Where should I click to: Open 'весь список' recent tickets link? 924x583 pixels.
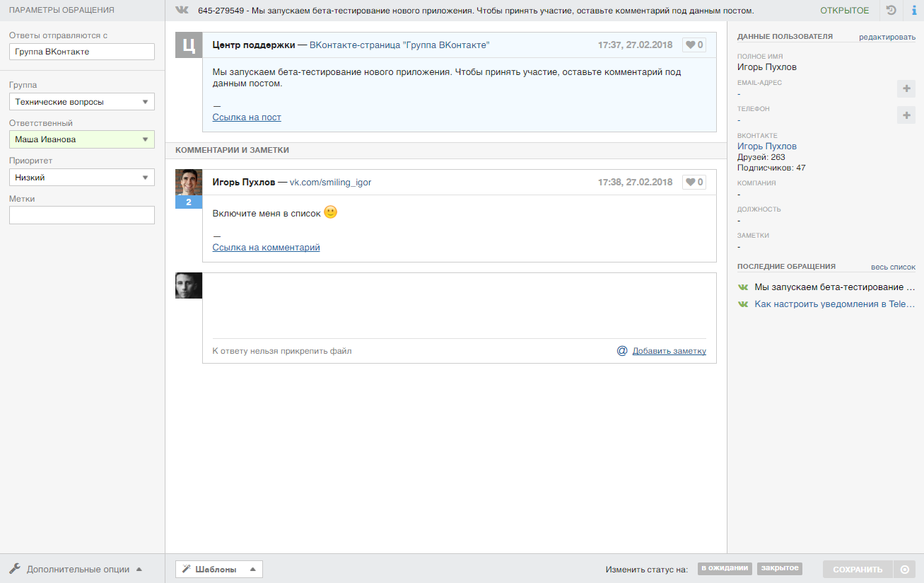[893, 267]
